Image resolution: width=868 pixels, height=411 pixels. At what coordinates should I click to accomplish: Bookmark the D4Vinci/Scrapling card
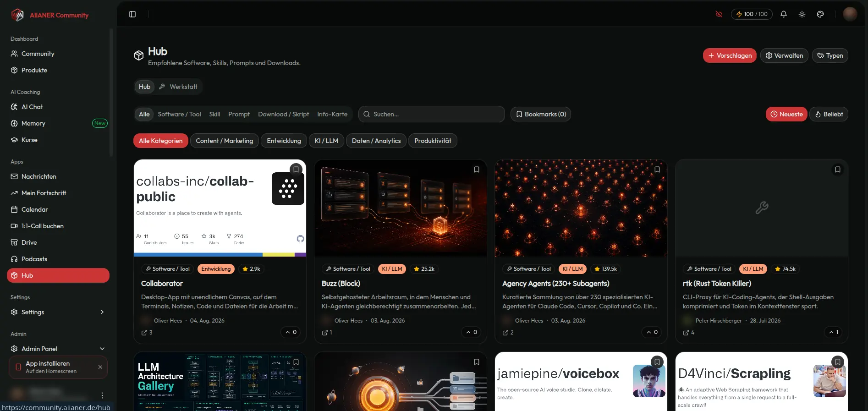click(x=838, y=362)
